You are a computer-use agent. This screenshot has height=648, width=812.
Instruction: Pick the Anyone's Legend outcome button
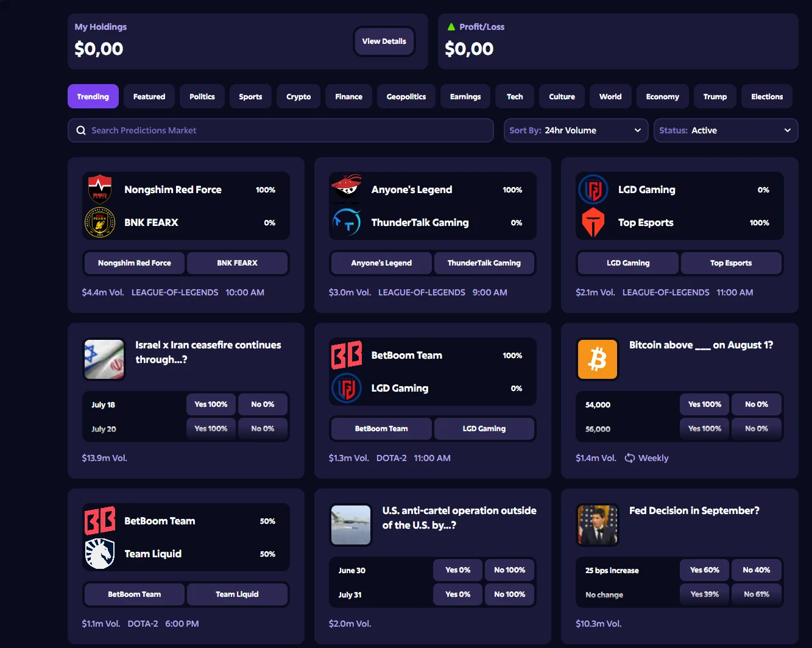[x=381, y=263]
